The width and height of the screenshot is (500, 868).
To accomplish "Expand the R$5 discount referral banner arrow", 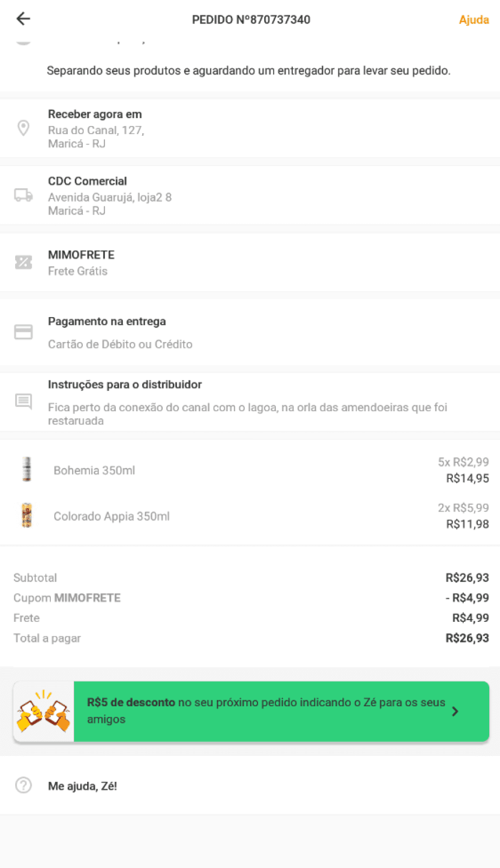I will click(x=455, y=711).
